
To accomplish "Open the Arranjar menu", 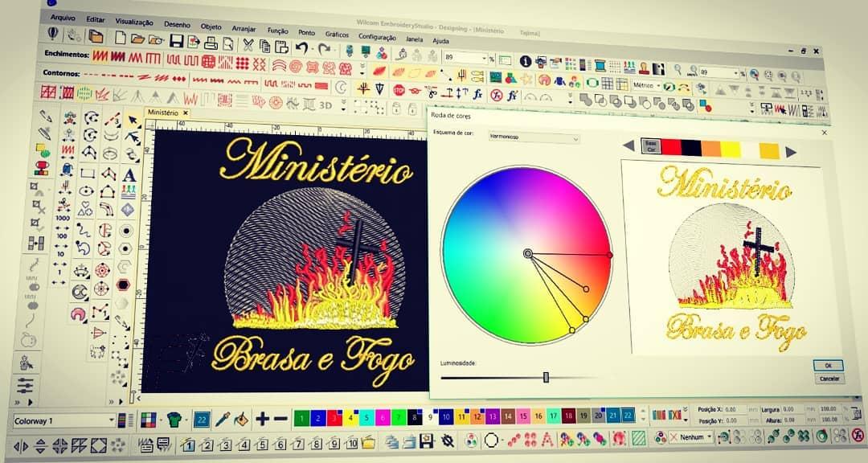I will pos(244,29).
